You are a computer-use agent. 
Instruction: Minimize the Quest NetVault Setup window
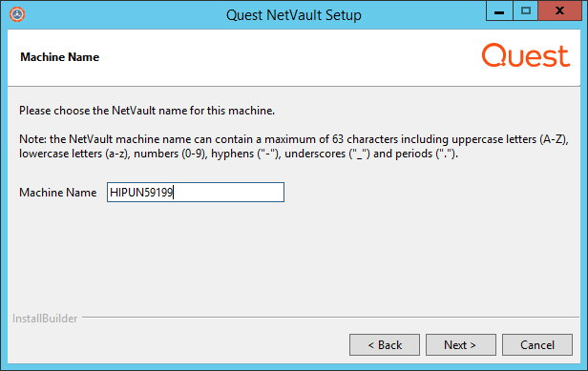(x=499, y=10)
